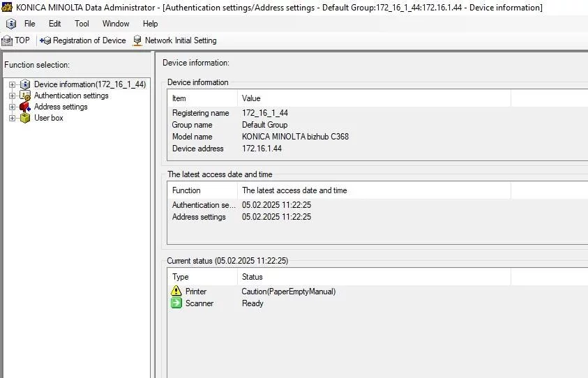
Task: Expand the Device information tree node
Action: tap(12, 84)
